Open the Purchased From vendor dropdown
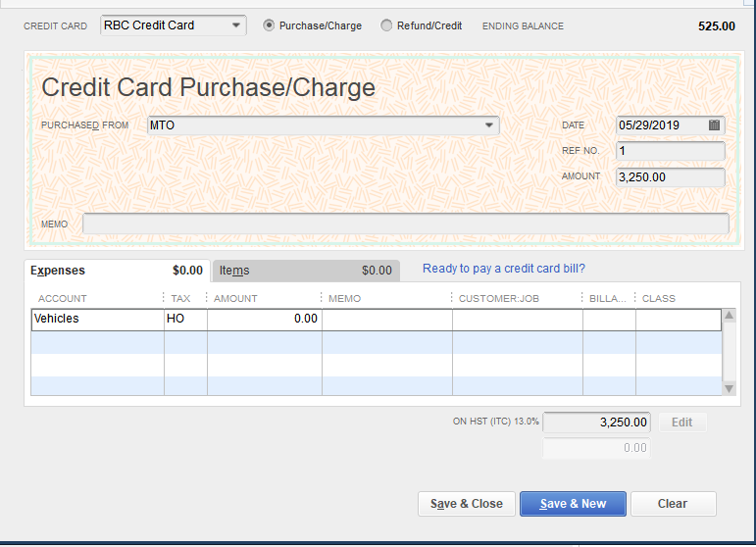 (x=488, y=125)
